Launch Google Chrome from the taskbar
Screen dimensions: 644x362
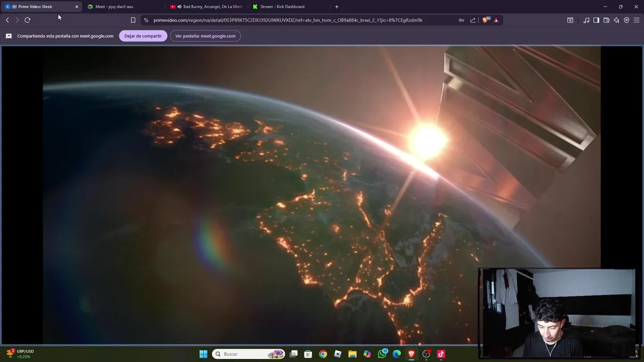tap(323, 354)
